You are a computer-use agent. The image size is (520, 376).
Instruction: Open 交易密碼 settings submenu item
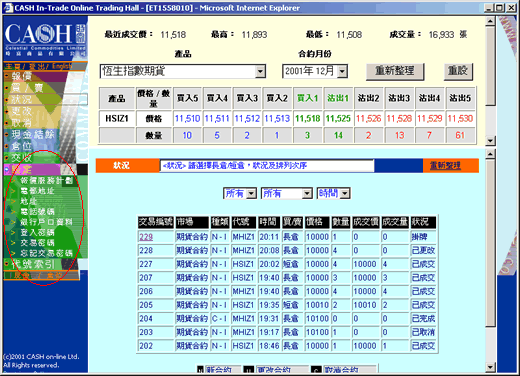[x=37, y=243]
